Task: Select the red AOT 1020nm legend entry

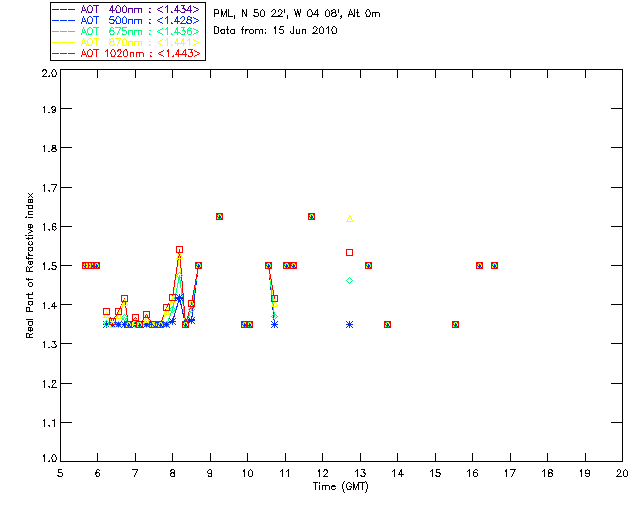Action: (126, 53)
